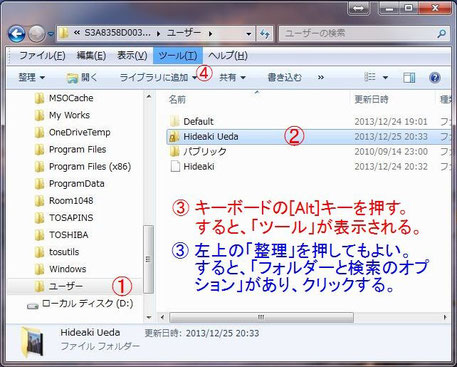Click date 2013/12/24 19:01 of Default
Screen dimensions: 457x367
click(391, 121)
